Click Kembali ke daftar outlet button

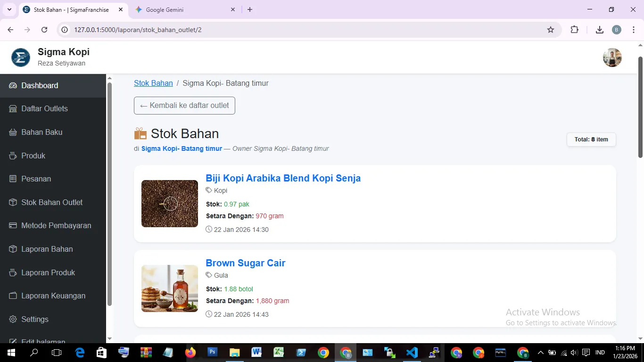point(184,106)
